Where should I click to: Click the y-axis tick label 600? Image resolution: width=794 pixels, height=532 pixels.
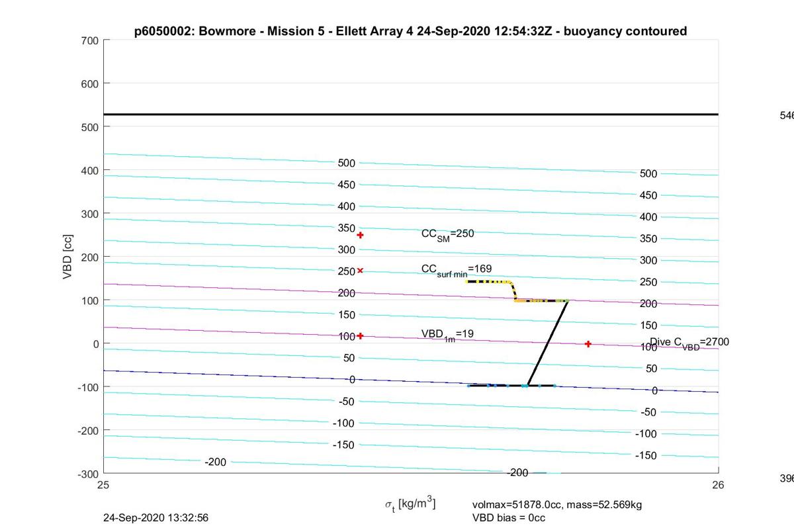click(x=91, y=84)
